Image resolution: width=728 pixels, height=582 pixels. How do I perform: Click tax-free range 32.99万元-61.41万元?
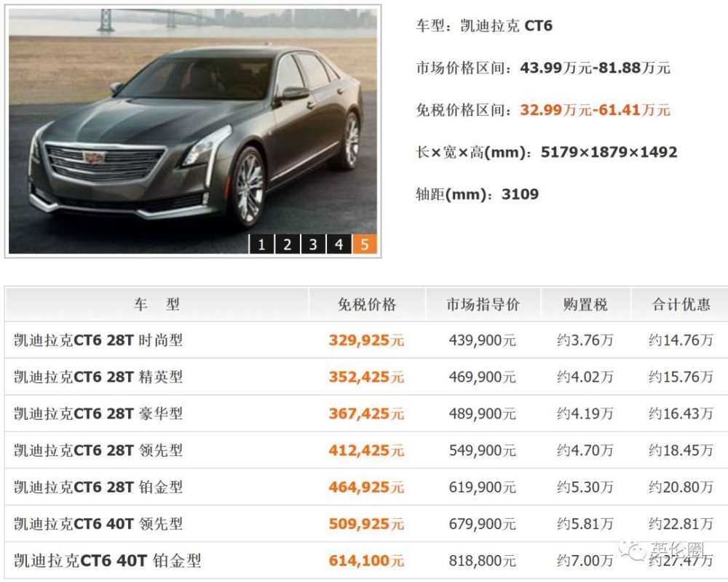[x=596, y=110]
